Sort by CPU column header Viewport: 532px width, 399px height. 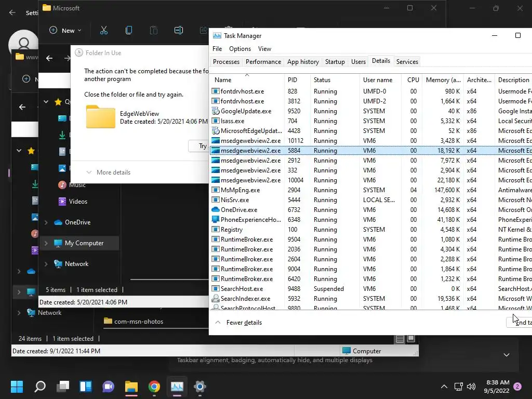413,79
